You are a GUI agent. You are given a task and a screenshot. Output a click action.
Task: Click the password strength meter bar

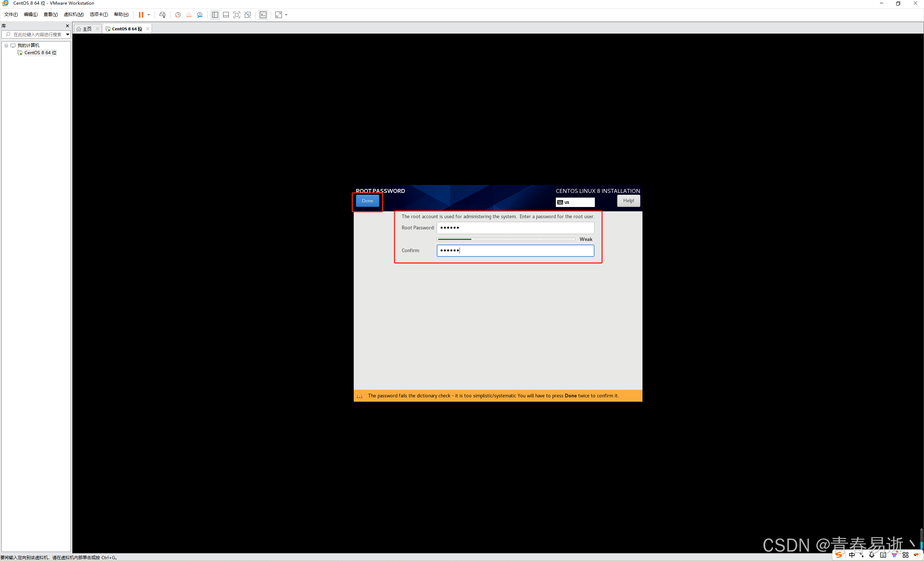[506, 239]
